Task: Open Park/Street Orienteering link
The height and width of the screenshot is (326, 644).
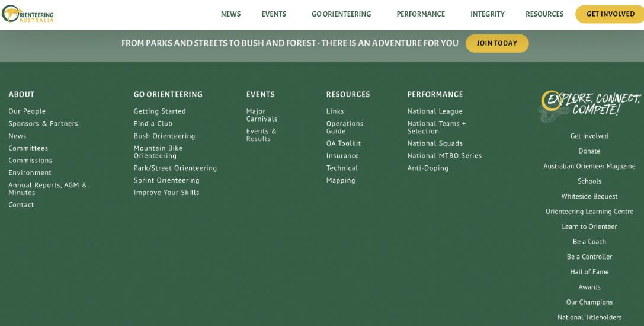Action: (175, 168)
